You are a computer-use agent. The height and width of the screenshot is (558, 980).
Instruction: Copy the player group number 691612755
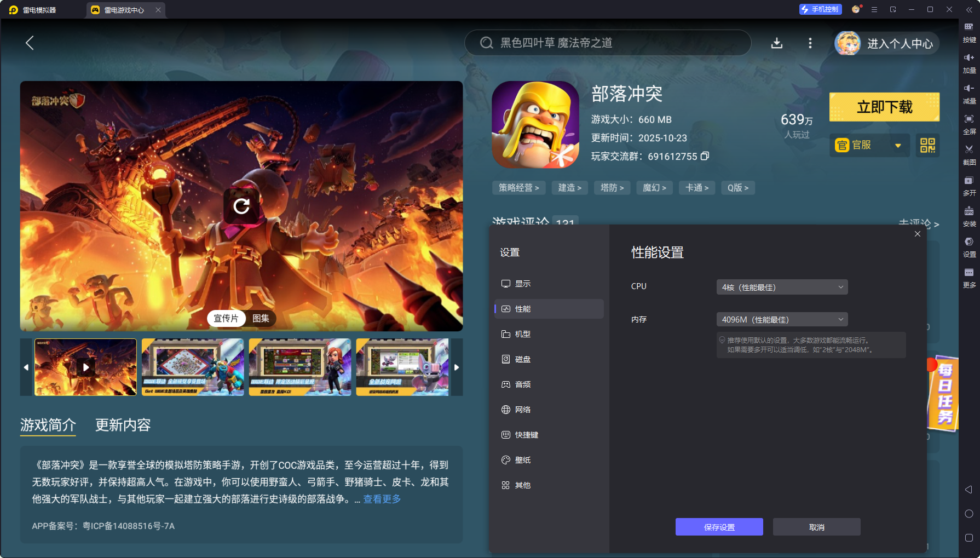pos(705,156)
